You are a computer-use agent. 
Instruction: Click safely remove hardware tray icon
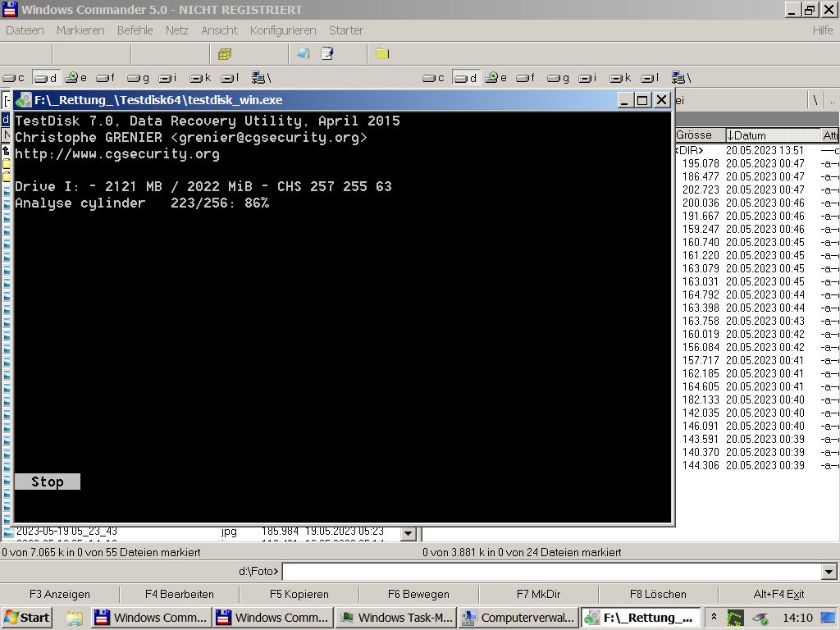click(760, 619)
